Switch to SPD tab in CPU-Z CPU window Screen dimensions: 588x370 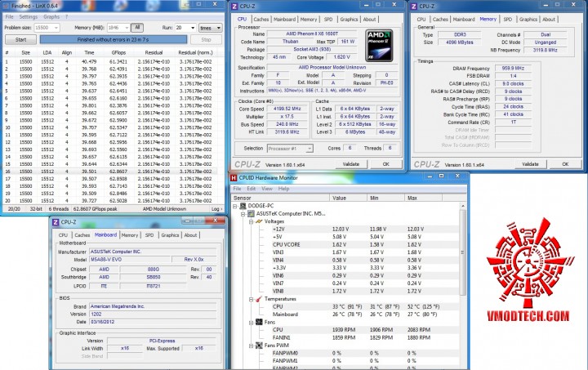pyautogui.click(x=328, y=19)
